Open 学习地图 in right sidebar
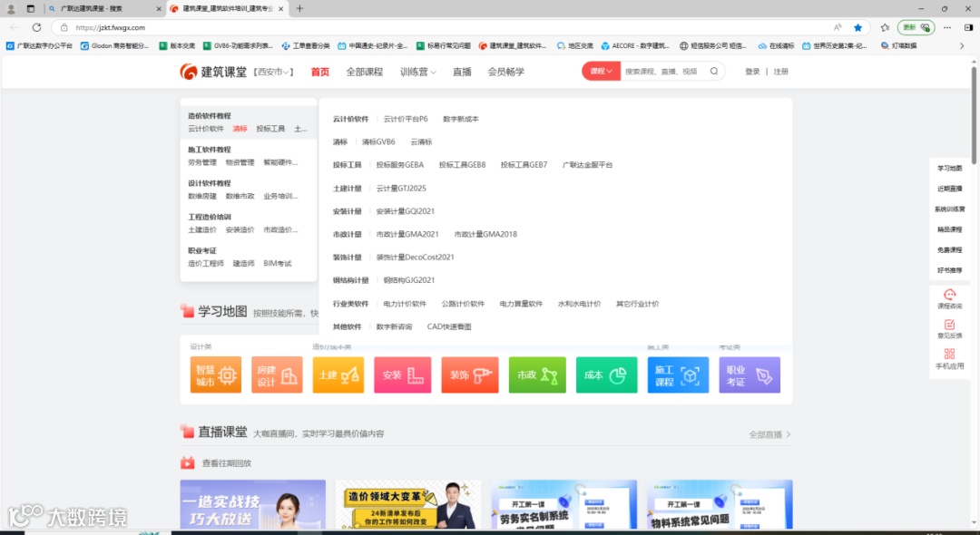This screenshot has width=980, height=535. tap(949, 169)
